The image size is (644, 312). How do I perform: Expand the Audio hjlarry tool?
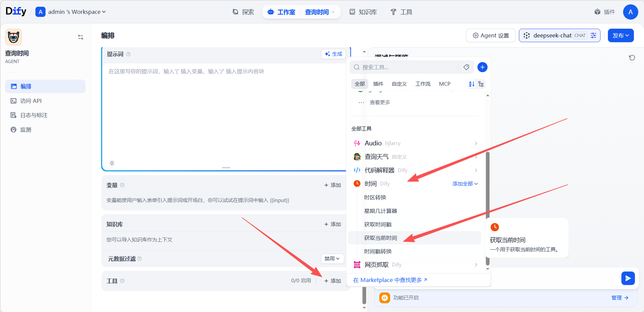[415, 143]
